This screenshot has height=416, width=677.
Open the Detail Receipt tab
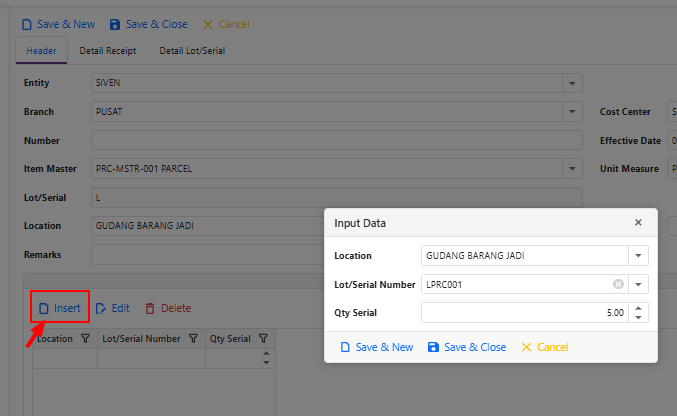click(108, 51)
